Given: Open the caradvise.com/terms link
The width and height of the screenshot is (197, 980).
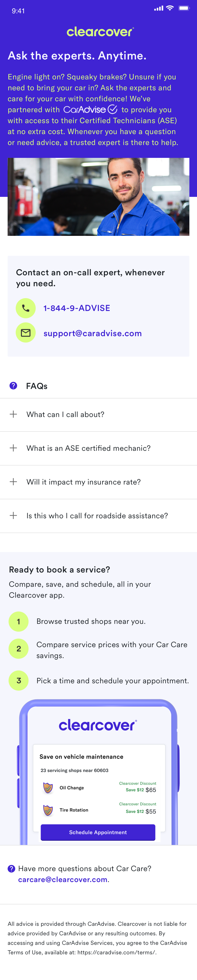Looking at the screenshot, I should click(116, 952).
